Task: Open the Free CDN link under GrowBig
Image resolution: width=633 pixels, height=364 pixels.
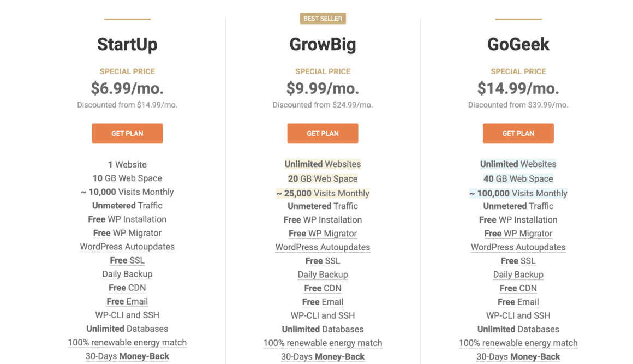Action: click(x=323, y=288)
